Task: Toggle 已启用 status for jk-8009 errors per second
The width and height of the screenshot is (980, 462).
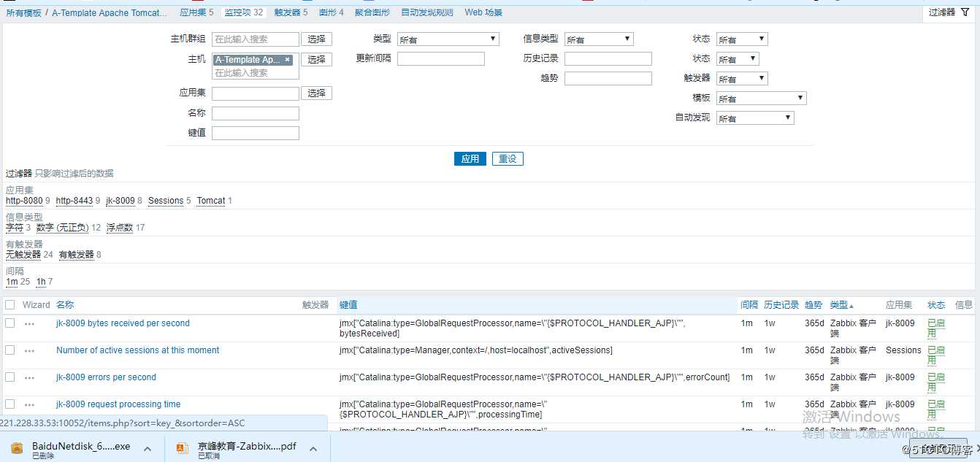Action: [x=935, y=382]
